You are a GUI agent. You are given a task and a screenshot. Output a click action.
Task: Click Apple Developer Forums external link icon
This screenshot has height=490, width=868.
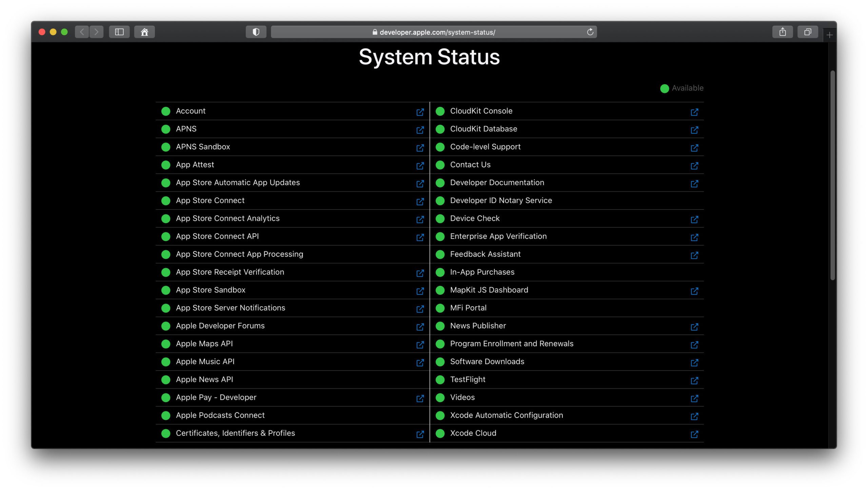[x=420, y=327]
